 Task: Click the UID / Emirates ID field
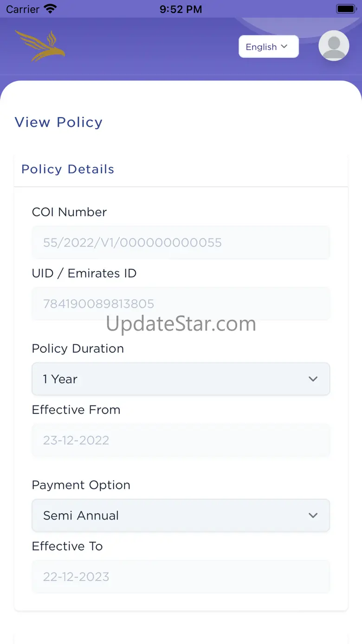tap(181, 304)
